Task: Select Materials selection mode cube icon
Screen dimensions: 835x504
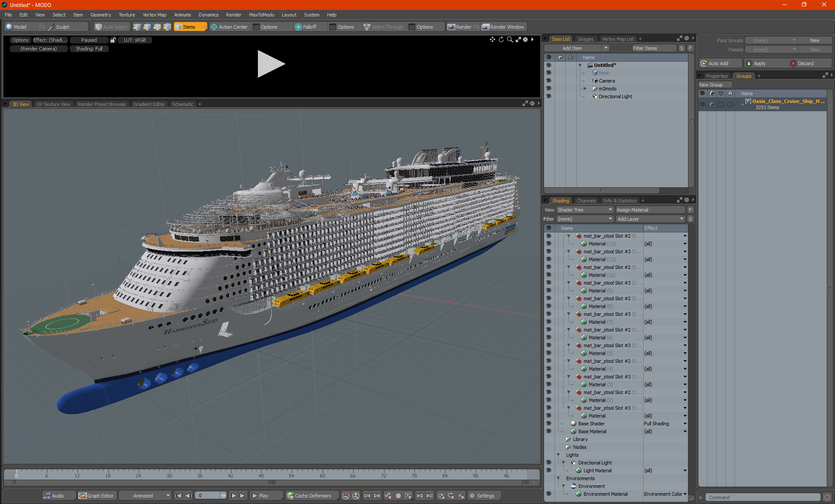Action: 167,27
